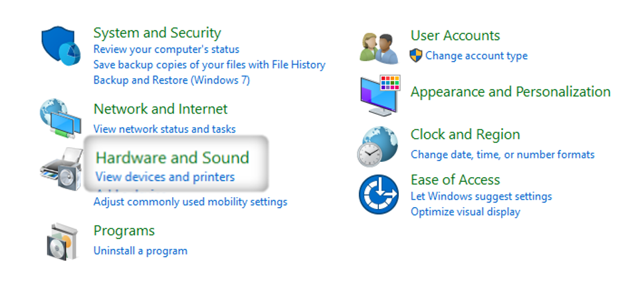Image resolution: width=644 pixels, height=292 pixels.
Task: Click the shield beside Change account type
Action: pyautogui.click(x=416, y=55)
